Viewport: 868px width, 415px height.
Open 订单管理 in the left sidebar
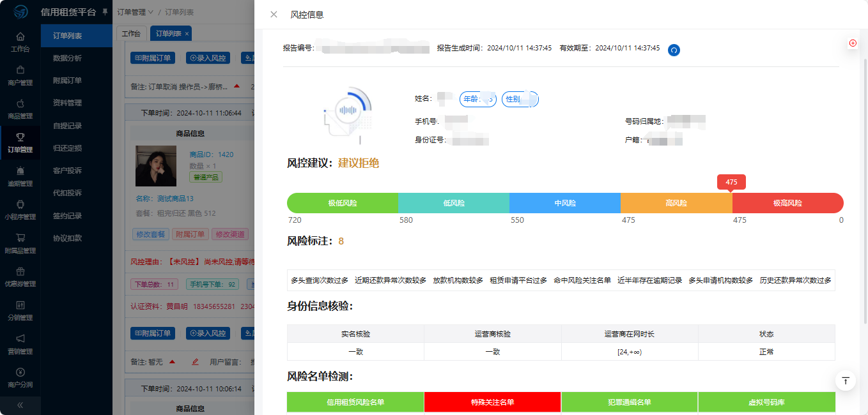tap(20, 142)
